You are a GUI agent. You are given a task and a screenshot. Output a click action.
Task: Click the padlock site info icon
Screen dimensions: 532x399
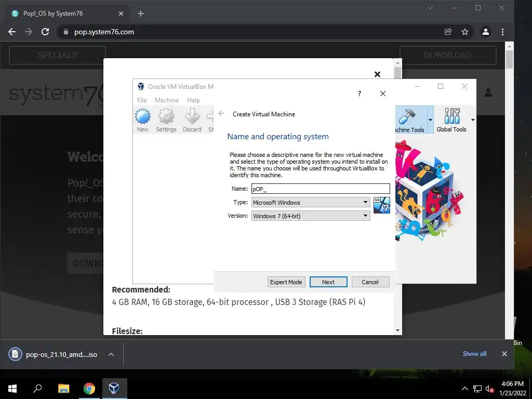pos(66,32)
